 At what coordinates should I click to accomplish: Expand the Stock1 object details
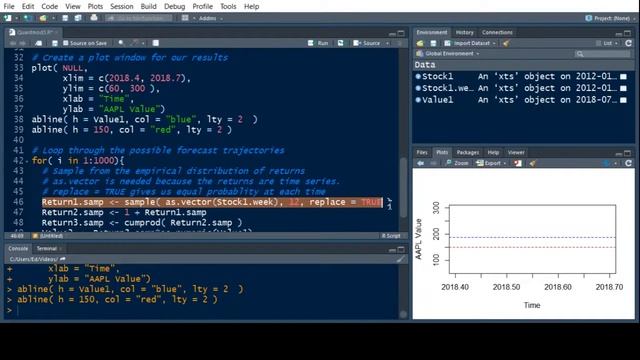tap(418, 76)
